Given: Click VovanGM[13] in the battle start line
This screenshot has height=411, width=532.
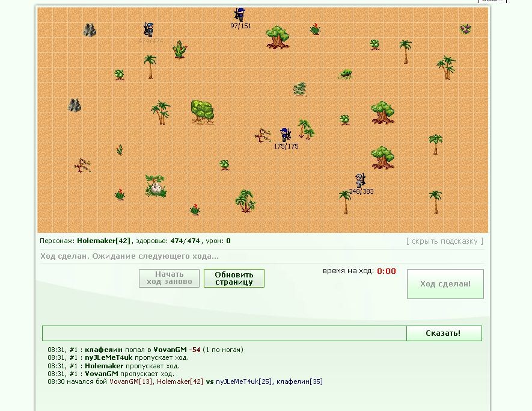Looking at the screenshot, I should tap(130, 382).
